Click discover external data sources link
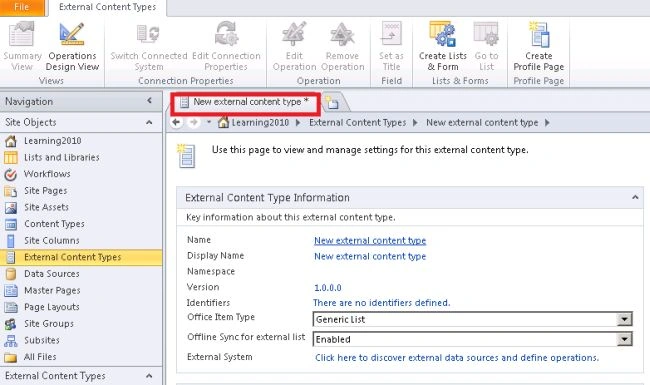The width and height of the screenshot is (650, 385). coord(457,358)
